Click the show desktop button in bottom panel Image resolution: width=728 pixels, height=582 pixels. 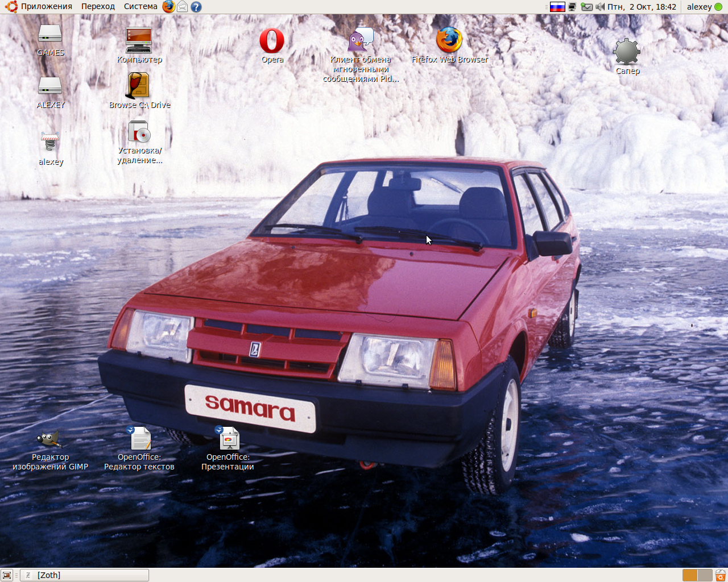(7, 575)
